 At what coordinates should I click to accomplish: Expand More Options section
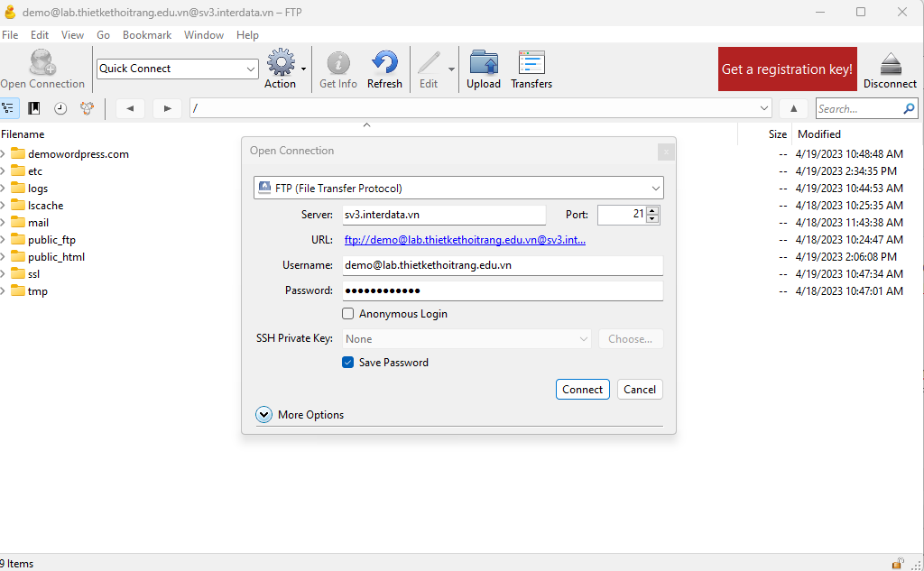click(x=264, y=415)
